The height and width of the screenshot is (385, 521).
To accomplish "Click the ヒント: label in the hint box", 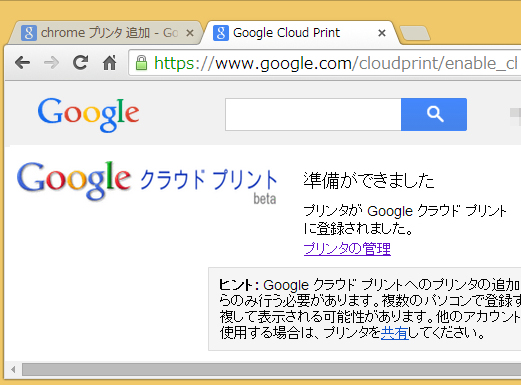I will 239,285.
